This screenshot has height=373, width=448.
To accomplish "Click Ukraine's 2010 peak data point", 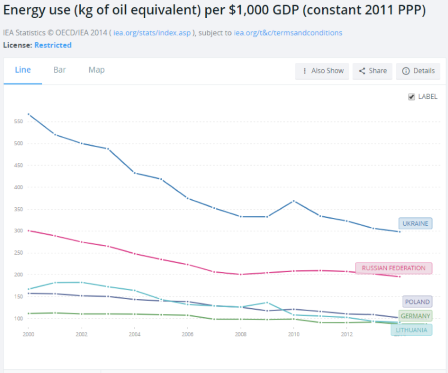I will [x=294, y=201].
